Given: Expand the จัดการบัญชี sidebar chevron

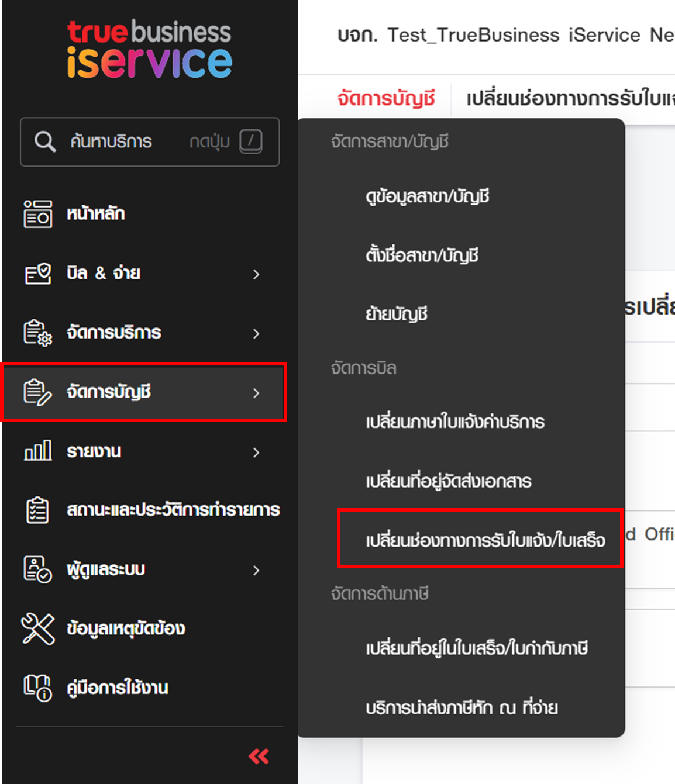Looking at the screenshot, I should tap(256, 393).
